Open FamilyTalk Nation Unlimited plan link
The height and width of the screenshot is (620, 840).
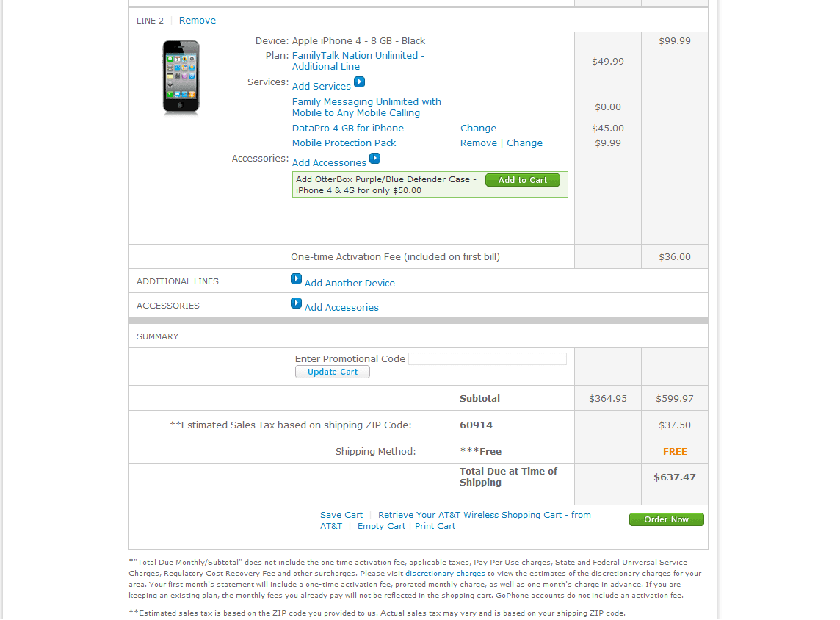click(358, 61)
